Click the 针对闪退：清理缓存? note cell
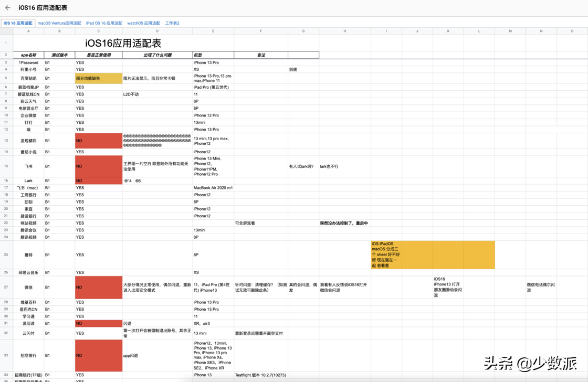 261,288
